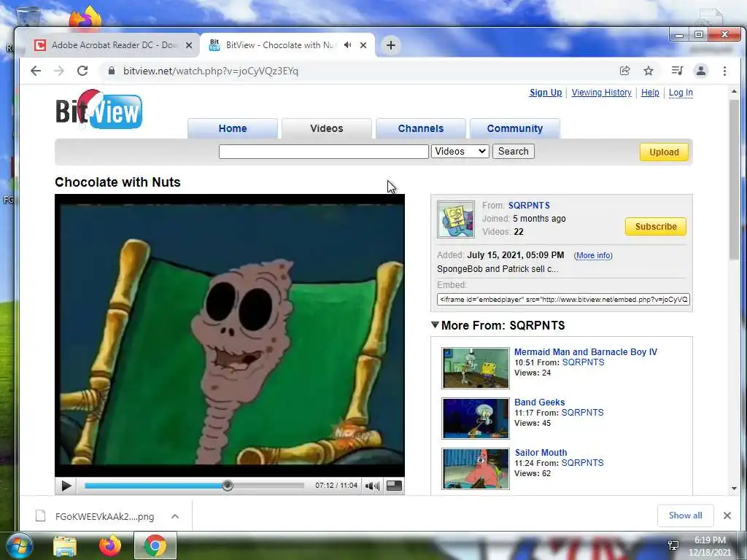
Task: Click the unplayed part of the progress bar
Action: coord(268,485)
